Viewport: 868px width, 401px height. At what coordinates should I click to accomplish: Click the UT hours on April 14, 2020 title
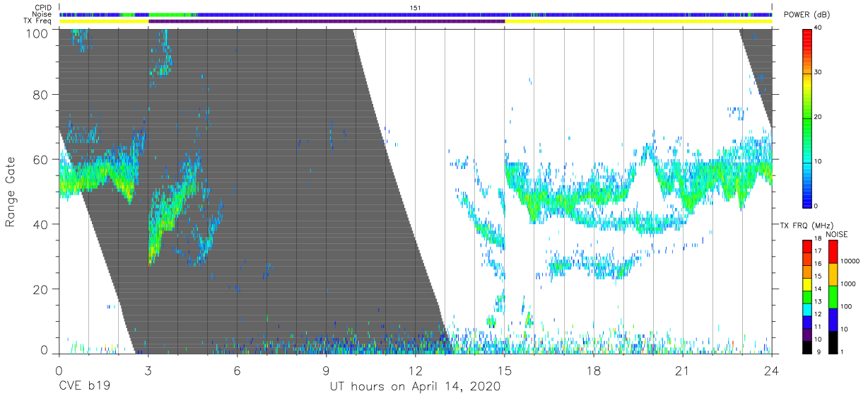416,387
